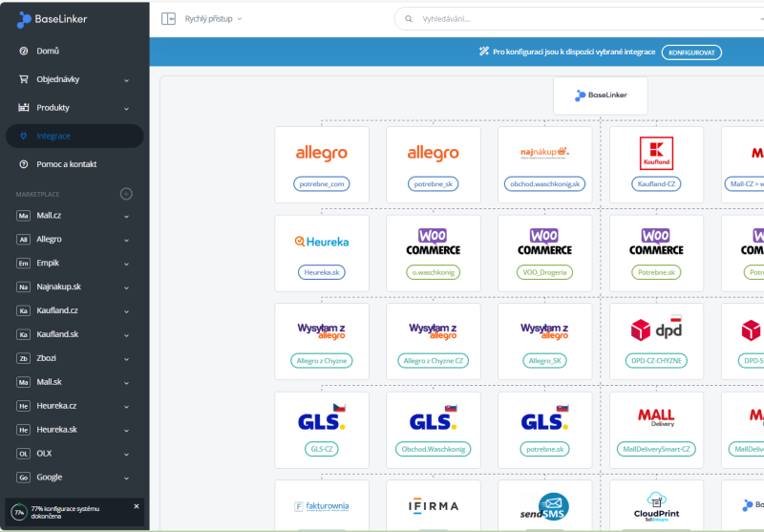Toggle the sidebar panel layout icon
The image size is (764, 532).
tap(169, 19)
